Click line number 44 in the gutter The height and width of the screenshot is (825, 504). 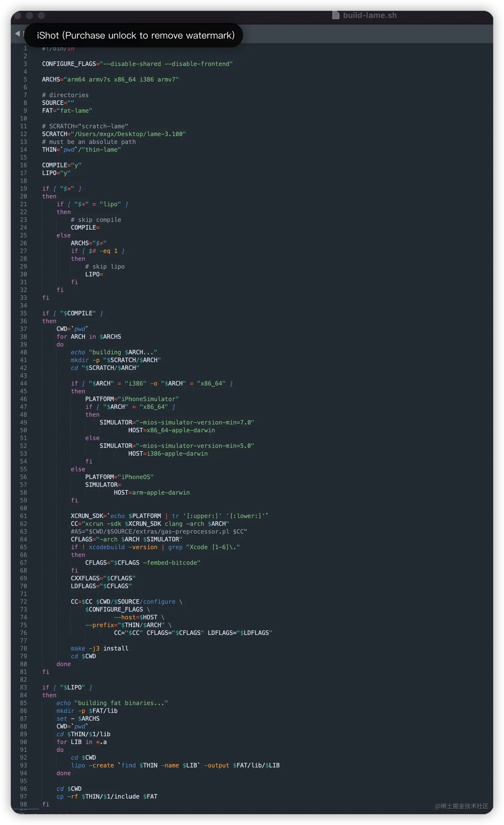click(x=23, y=383)
